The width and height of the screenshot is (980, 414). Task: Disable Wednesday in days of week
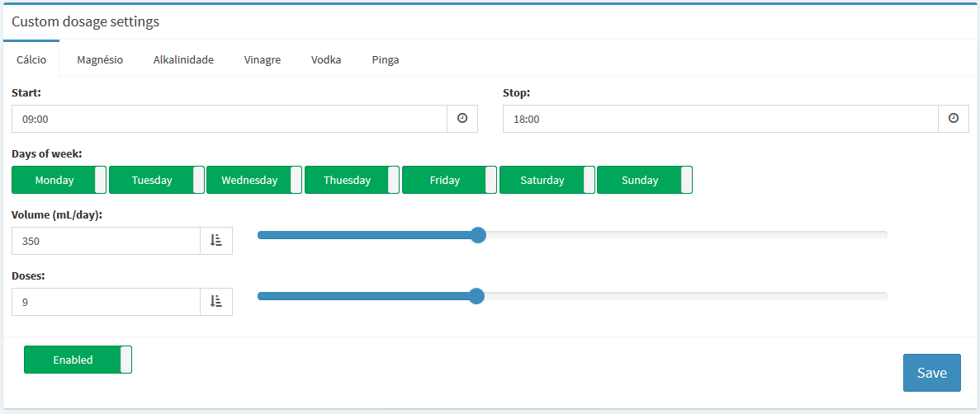pos(254,180)
